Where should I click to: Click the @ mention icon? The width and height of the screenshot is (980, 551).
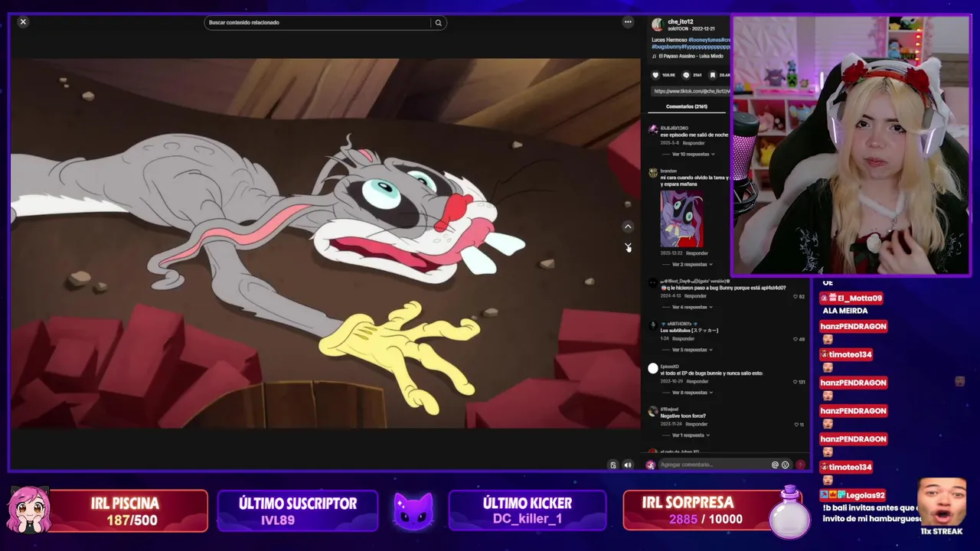click(775, 465)
